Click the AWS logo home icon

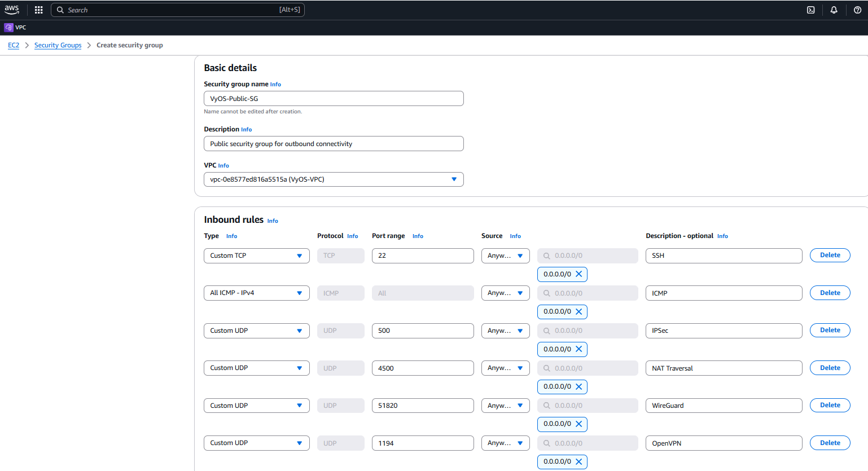point(12,10)
